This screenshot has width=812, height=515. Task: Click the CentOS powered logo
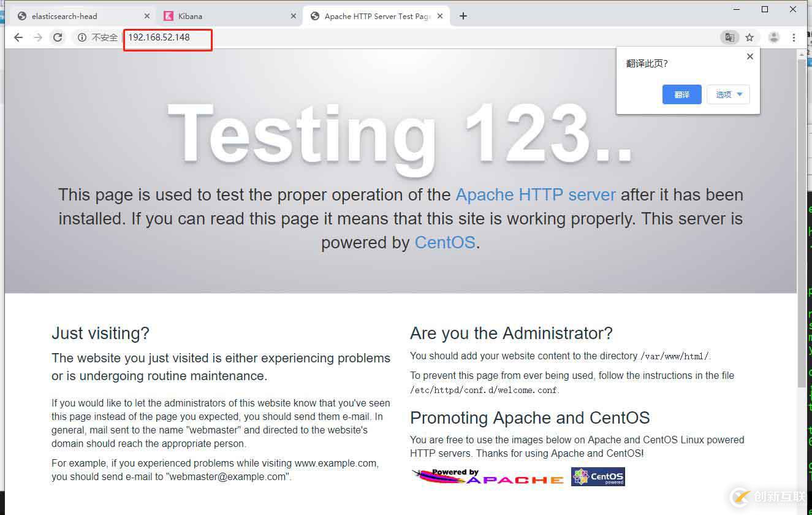pyautogui.click(x=598, y=477)
